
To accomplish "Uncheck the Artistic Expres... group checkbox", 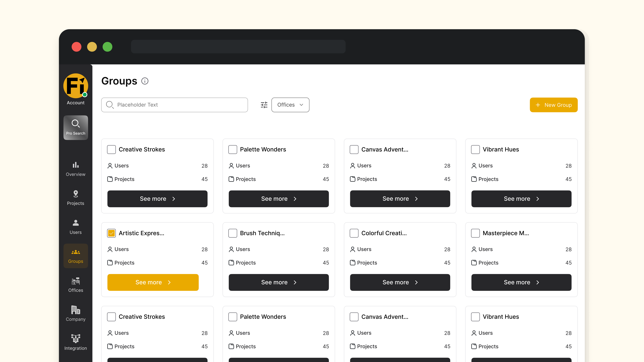I will click(111, 233).
